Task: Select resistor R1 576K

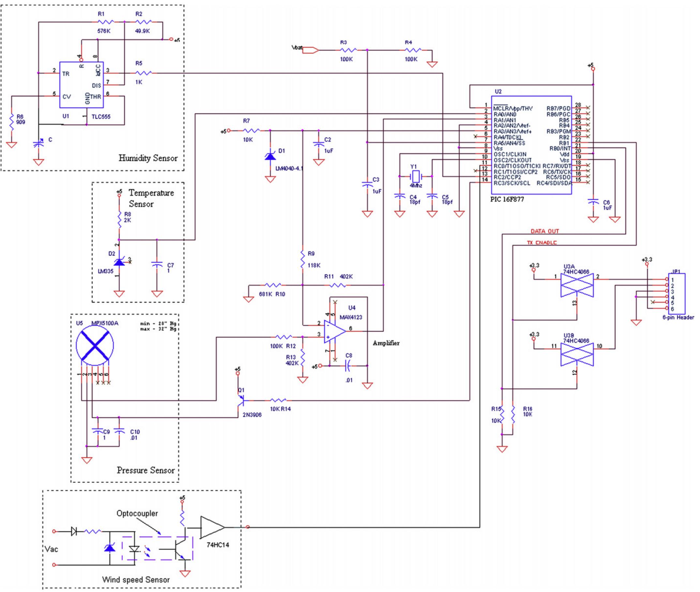Action: point(106,22)
